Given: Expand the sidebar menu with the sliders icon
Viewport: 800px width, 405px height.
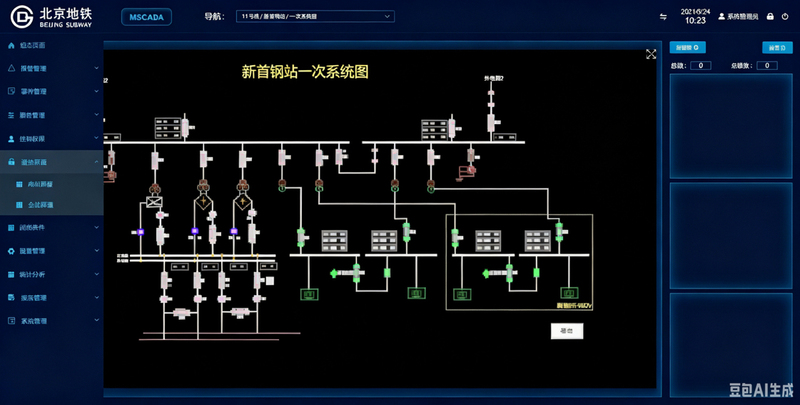Looking at the screenshot, I should [x=96, y=115].
